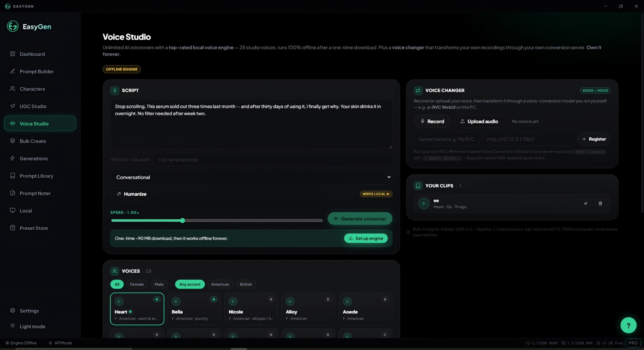Filter voices by Female
The height and width of the screenshot is (350, 644).
coord(137,284)
